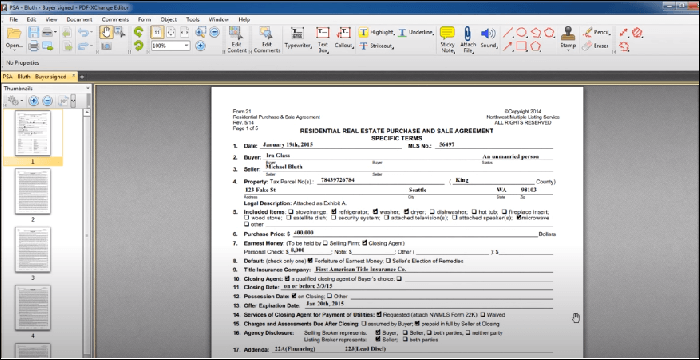This screenshot has height=360, width=700.
Task: Toggle the hot tub checkbox
Action: (474, 212)
